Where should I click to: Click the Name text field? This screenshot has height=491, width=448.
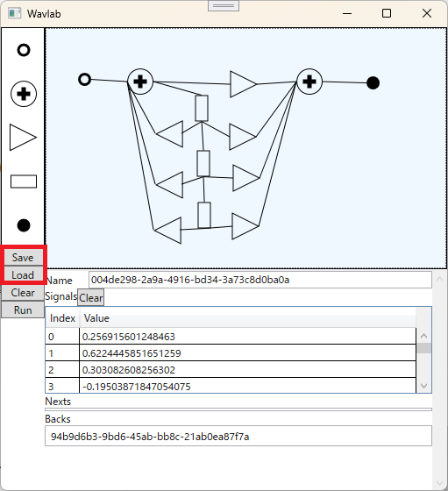260,280
